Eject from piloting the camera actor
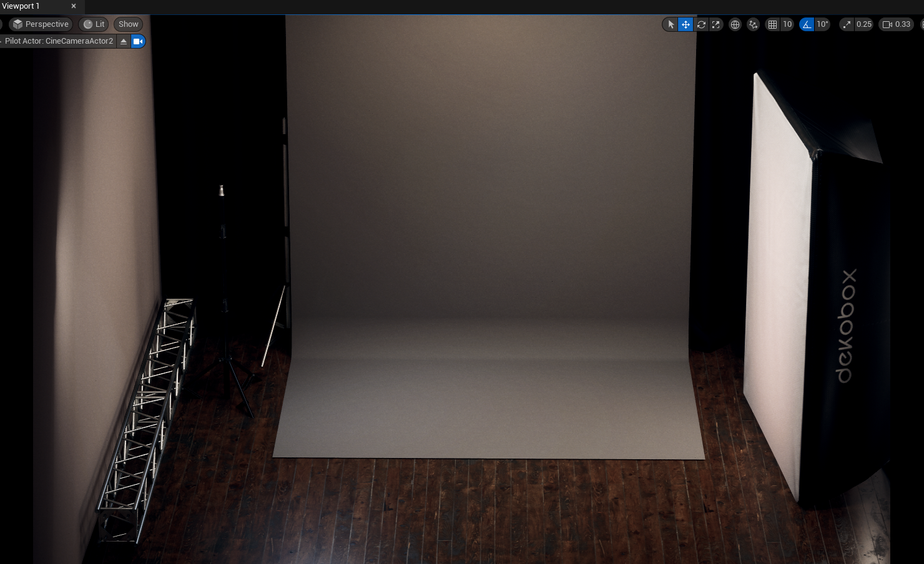This screenshot has height=564, width=924. pos(124,41)
